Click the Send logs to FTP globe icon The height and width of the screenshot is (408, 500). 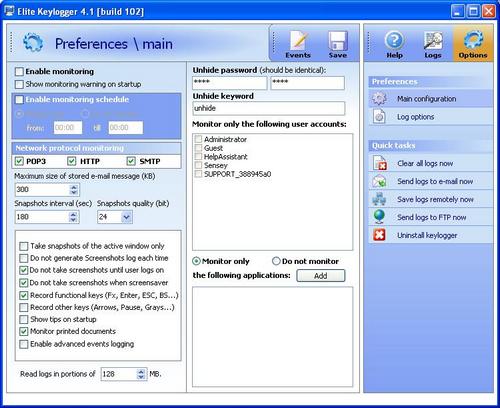(379, 217)
